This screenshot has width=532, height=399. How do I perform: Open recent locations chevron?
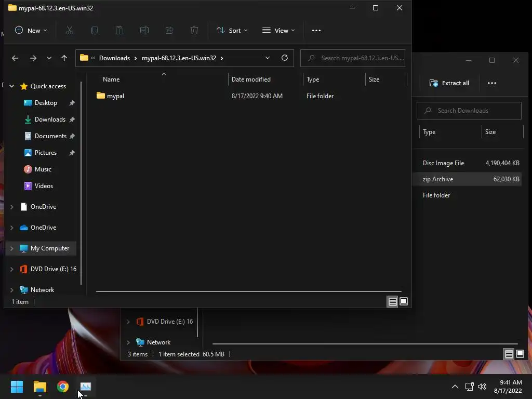(x=49, y=58)
